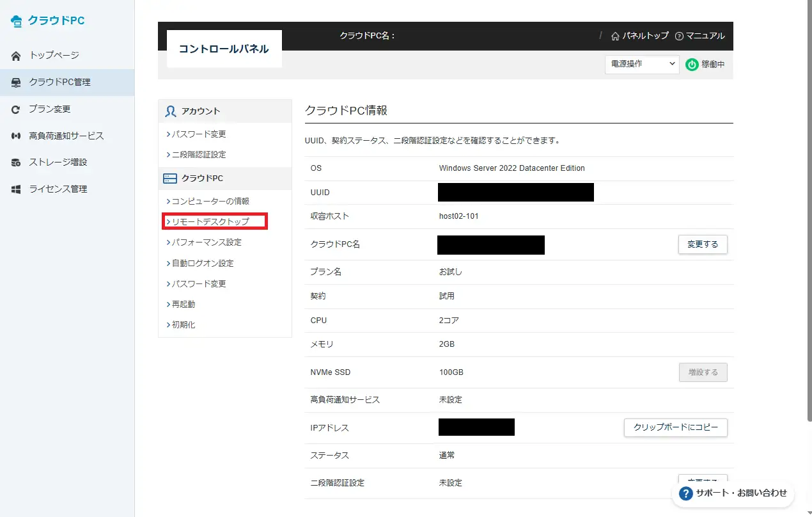Click the 高負荷通知サービス signal icon

click(x=17, y=136)
